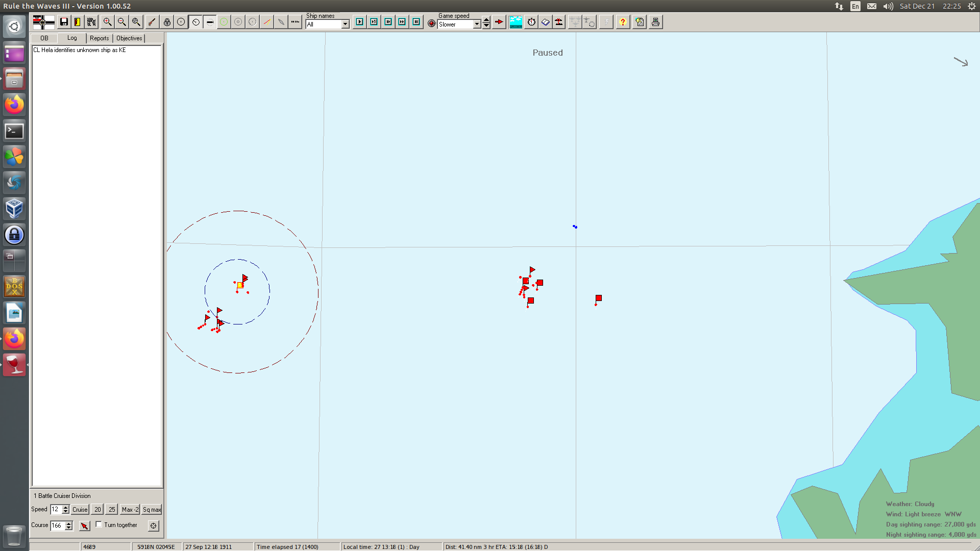Click the Sq max speed button
Viewport: 980px width, 551px height.
pyautogui.click(x=152, y=509)
